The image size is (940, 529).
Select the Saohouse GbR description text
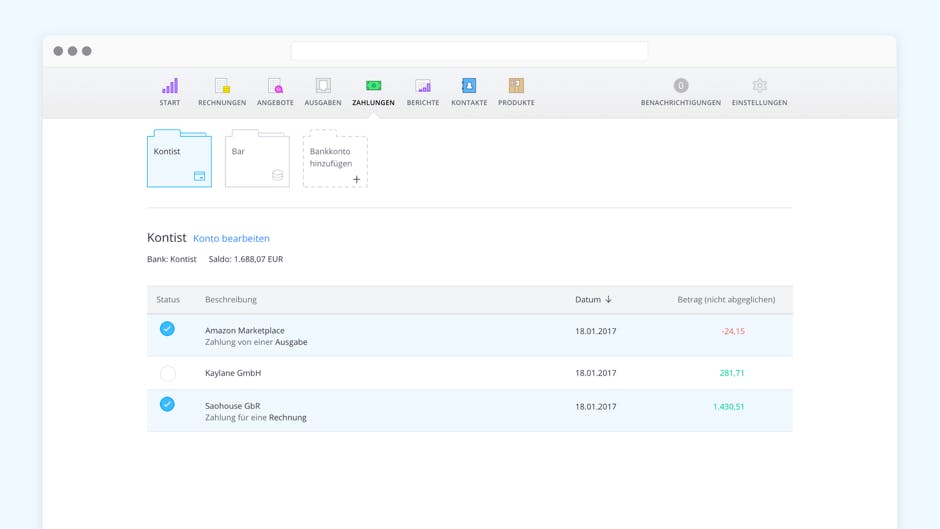pos(233,406)
